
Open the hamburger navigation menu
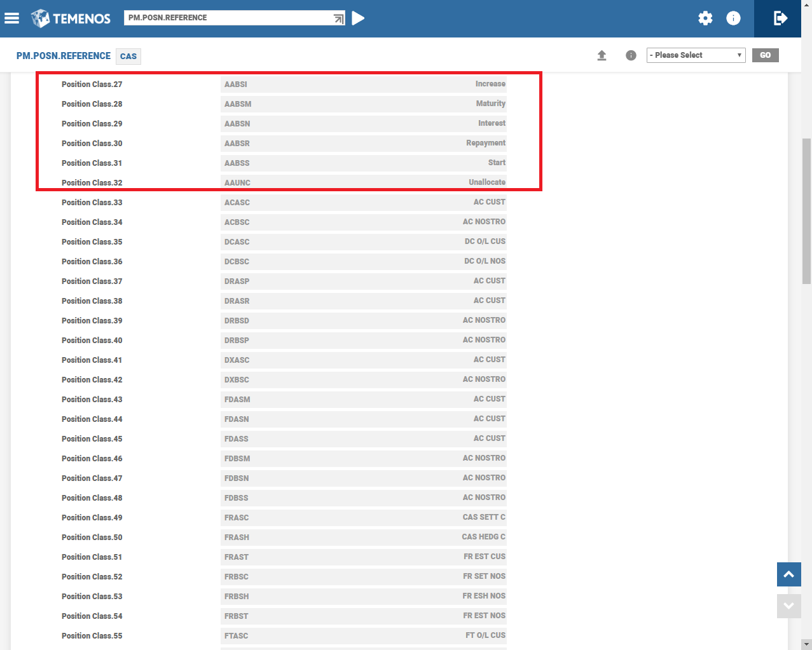11,18
